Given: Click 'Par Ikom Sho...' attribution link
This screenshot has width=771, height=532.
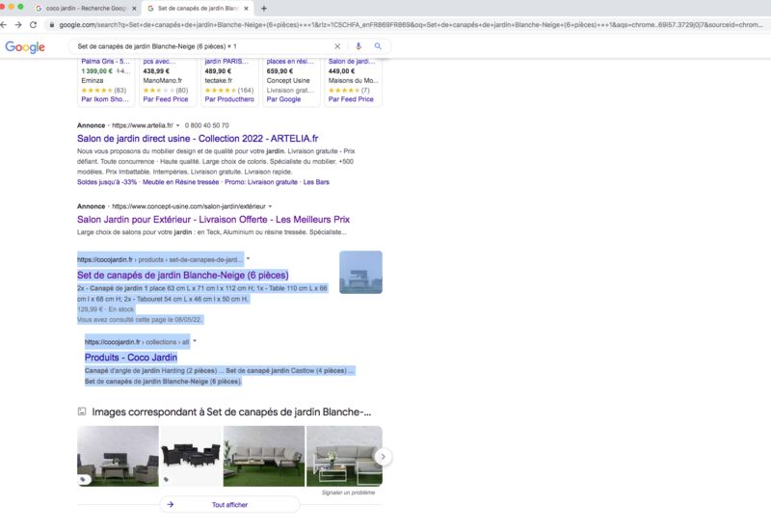Looking at the screenshot, I should click(x=105, y=99).
